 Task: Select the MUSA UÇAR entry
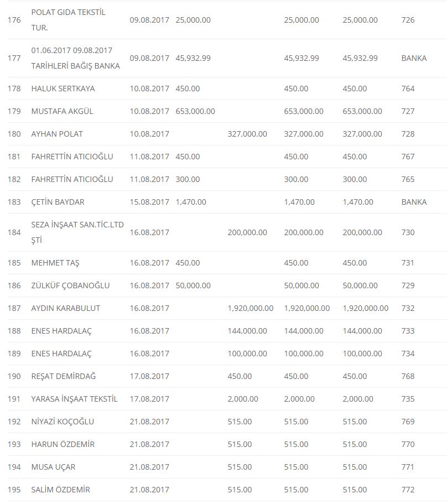[x=53, y=467]
